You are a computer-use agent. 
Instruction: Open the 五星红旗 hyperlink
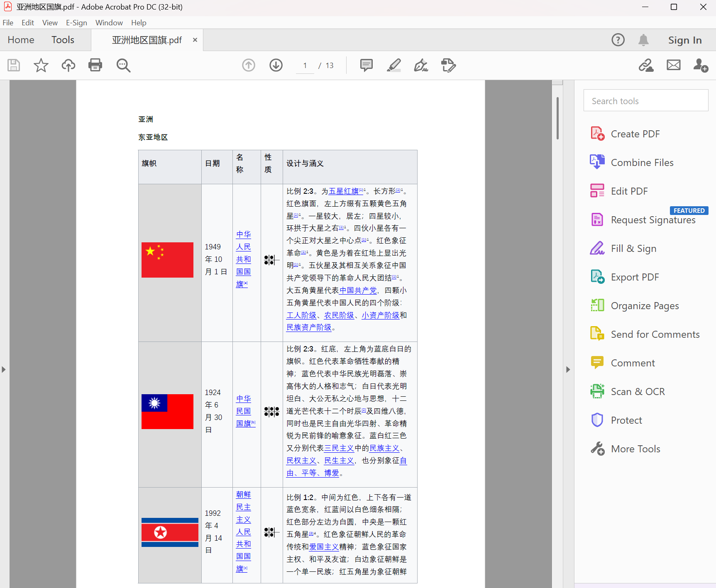344,191
